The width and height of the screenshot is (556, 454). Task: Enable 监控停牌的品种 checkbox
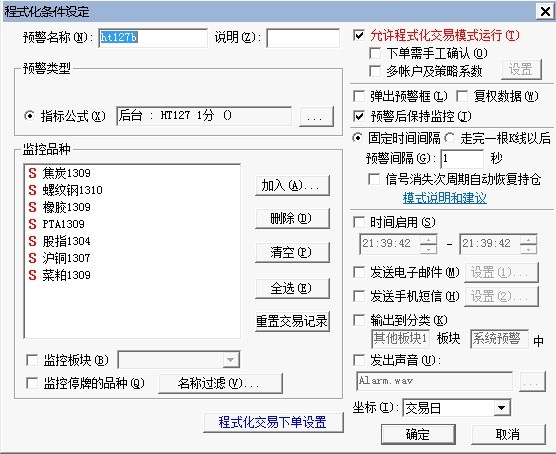pyautogui.click(x=32, y=383)
